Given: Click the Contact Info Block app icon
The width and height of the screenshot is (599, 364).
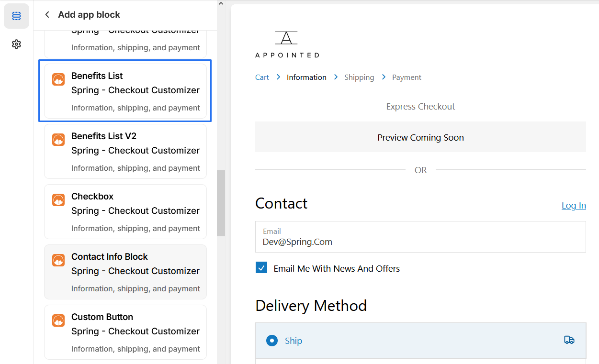Looking at the screenshot, I should click(x=58, y=260).
